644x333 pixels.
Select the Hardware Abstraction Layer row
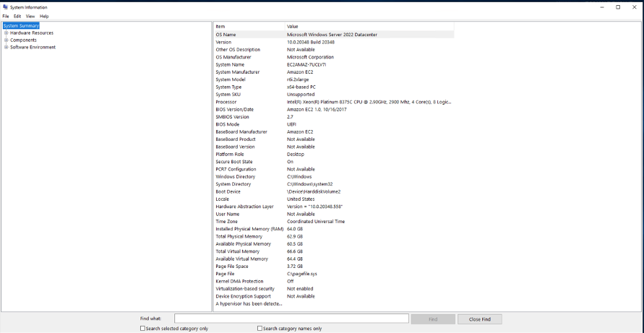pos(334,207)
